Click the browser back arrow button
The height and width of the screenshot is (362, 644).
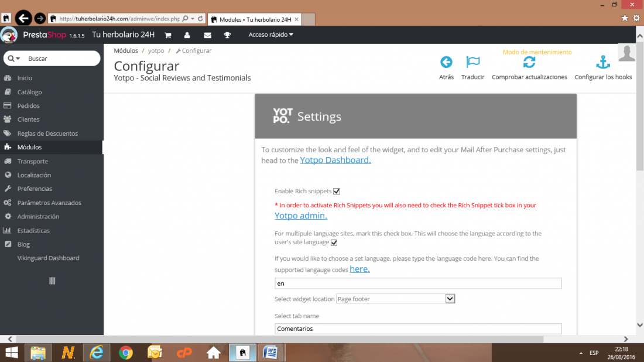point(23,19)
